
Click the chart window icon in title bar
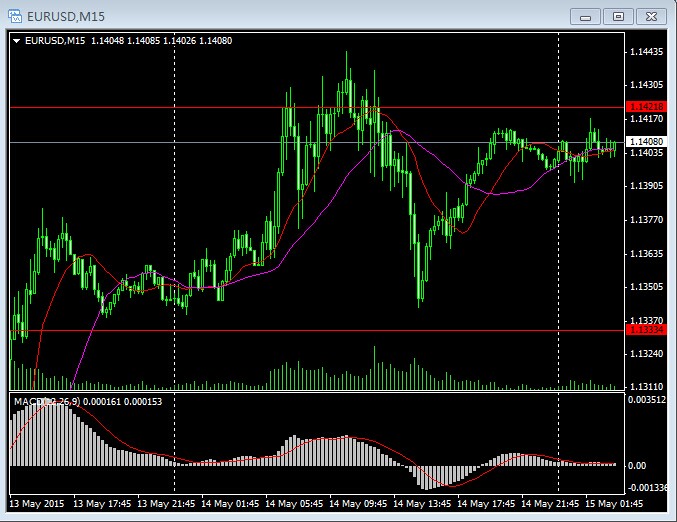coord(15,16)
